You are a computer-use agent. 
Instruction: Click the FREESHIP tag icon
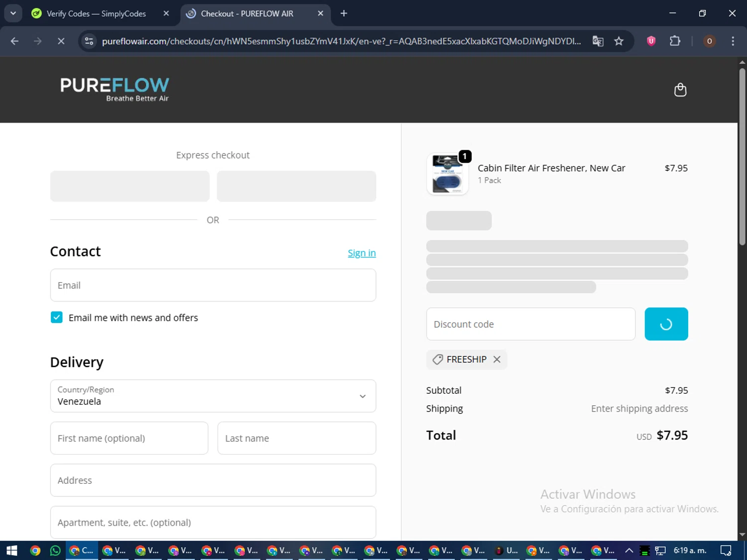tap(437, 359)
